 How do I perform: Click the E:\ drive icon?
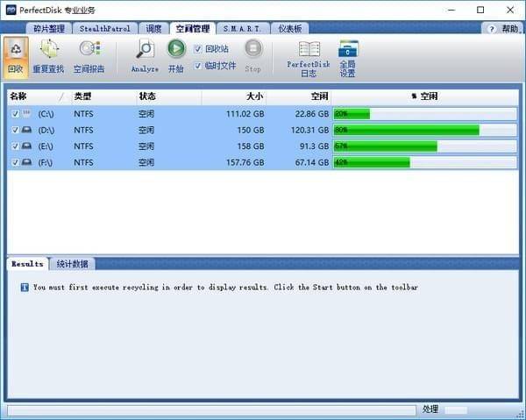26,146
